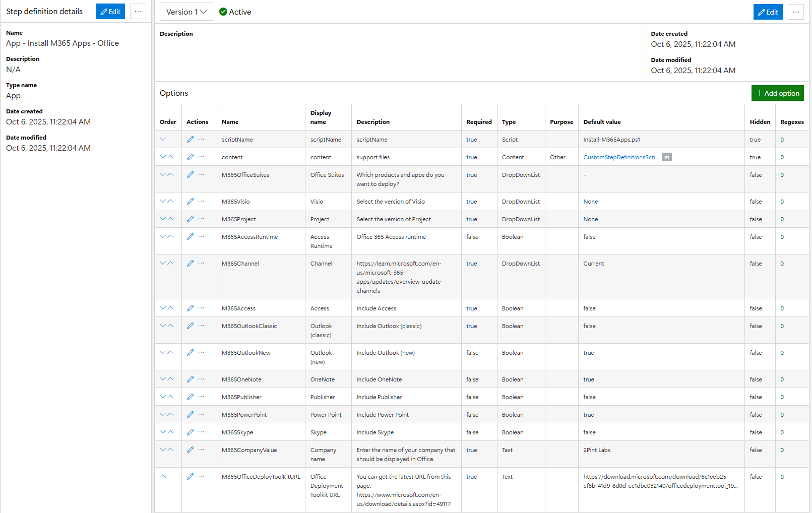Edit the M365OneNote option

tap(190, 379)
